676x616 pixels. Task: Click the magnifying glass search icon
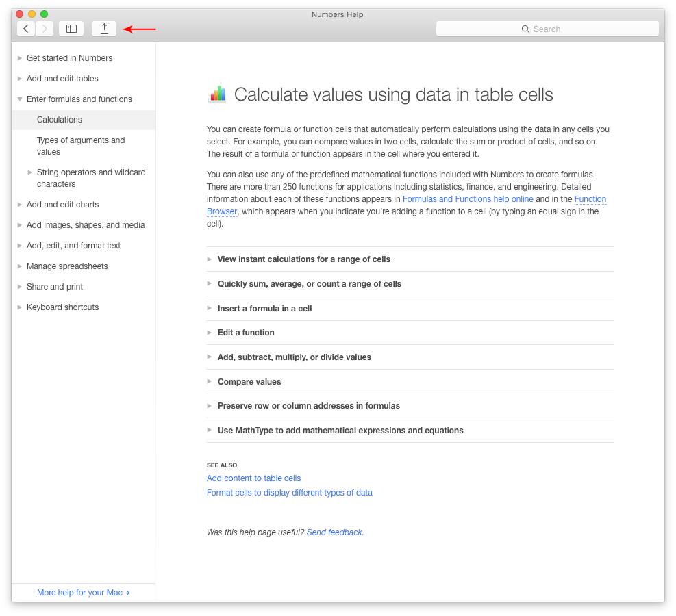click(525, 29)
